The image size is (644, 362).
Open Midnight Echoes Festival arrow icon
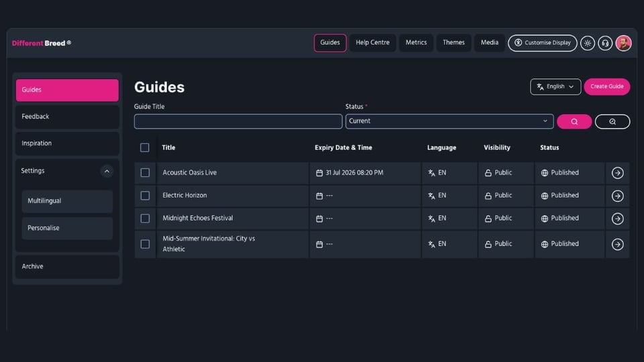pos(617,219)
